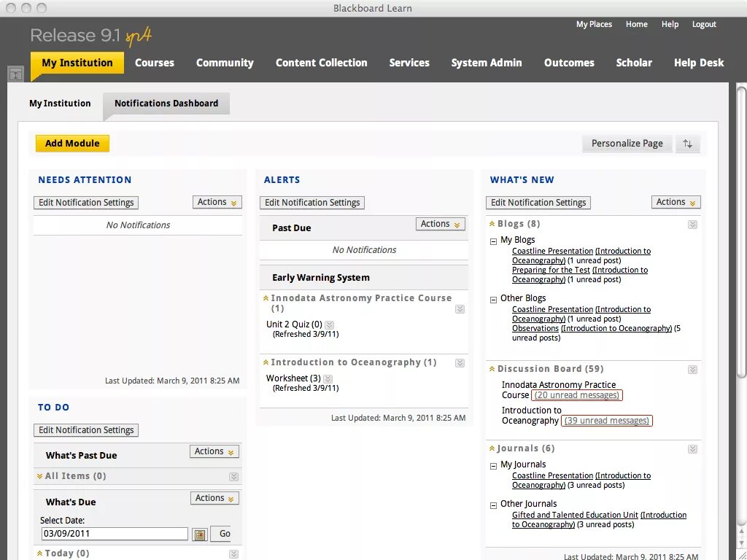Collapse My Blogs group
747x560 pixels.
click(x=494, y=241)
